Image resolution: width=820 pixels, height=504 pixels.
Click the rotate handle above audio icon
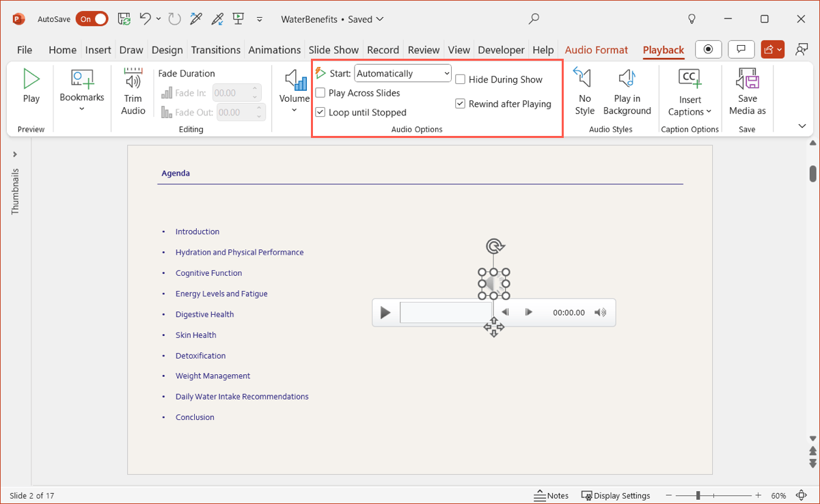point(494,246)
